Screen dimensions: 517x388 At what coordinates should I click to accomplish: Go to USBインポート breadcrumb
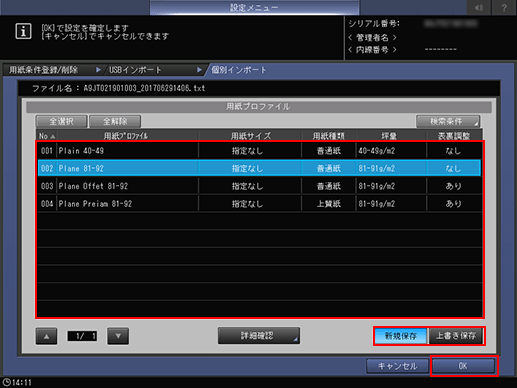click(x=135, y=70)
